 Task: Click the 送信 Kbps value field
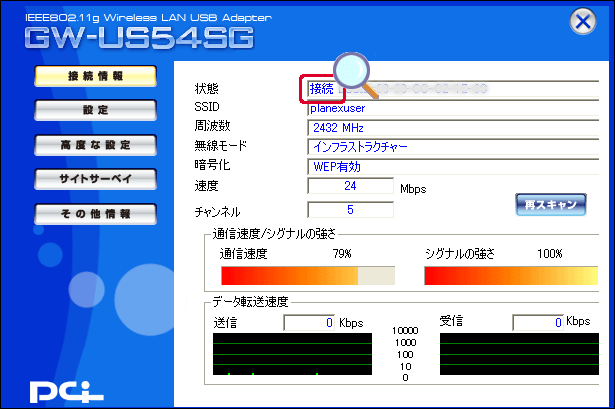[309, 323]
